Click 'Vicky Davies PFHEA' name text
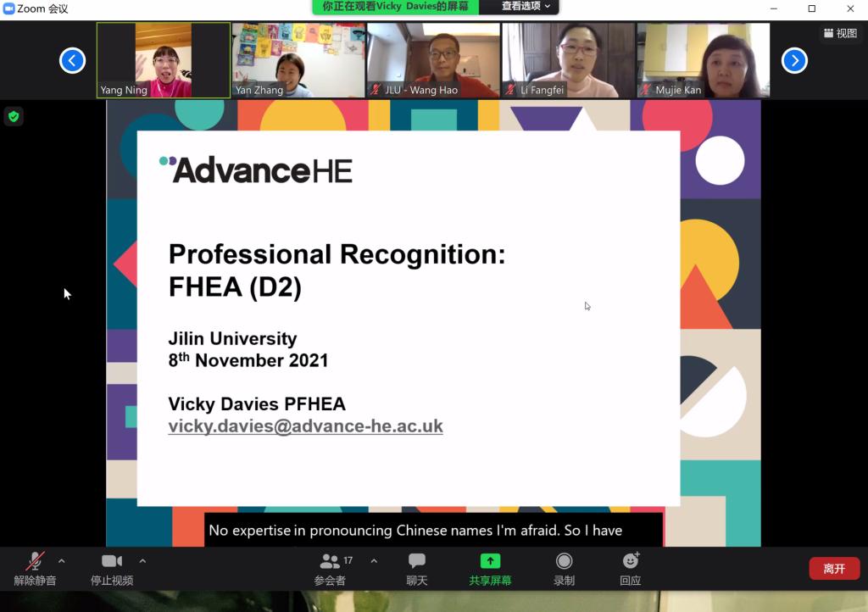 pos(257,404)
